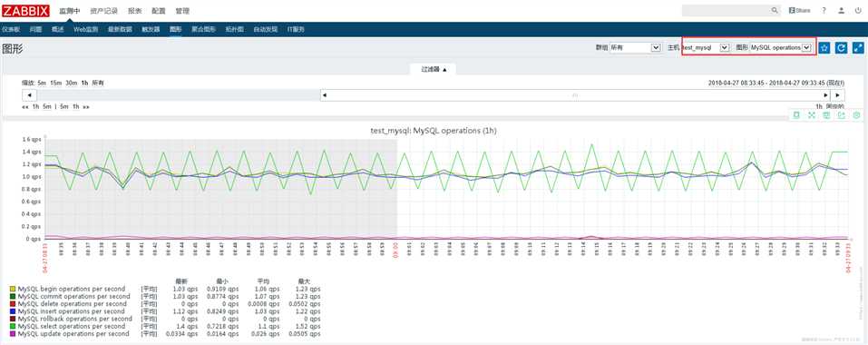Click the search magnifier icon
The image size is (868, 345).
coord(775,11)
